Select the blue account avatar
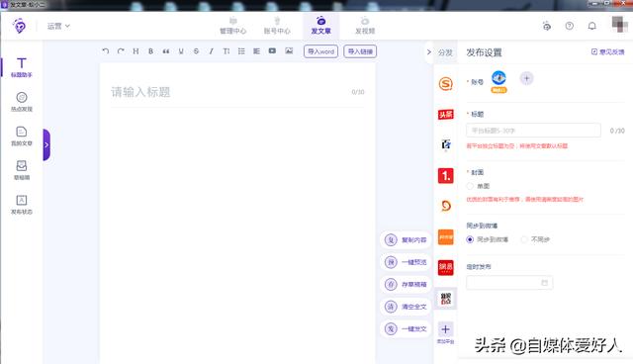This screenshot has width=633, height=364. (x=498, y=78)
